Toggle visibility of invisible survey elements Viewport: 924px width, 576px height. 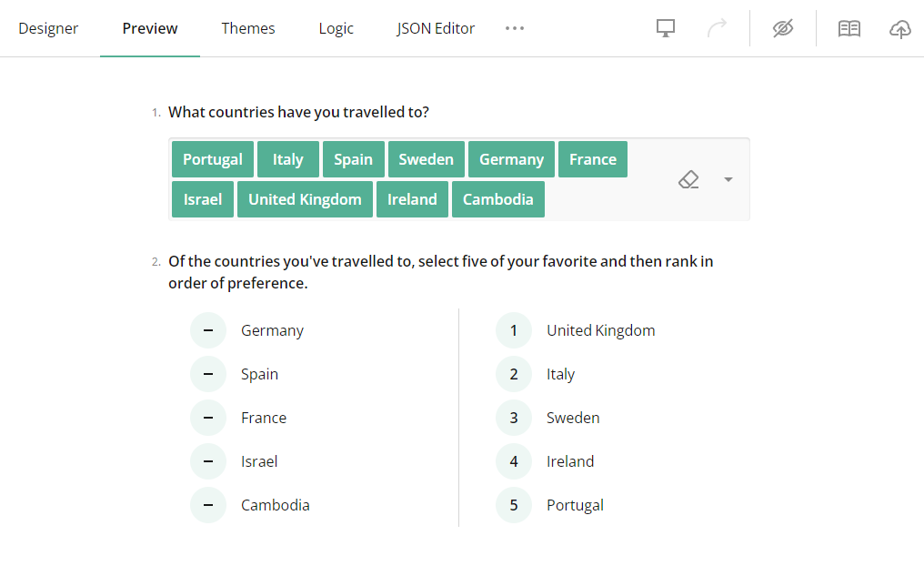(782, 28)
